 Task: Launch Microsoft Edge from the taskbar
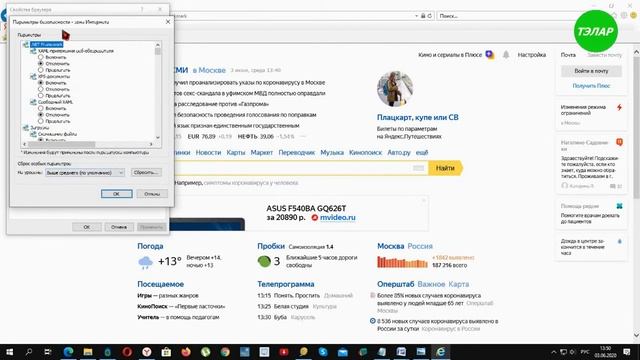tap(68, 351)
